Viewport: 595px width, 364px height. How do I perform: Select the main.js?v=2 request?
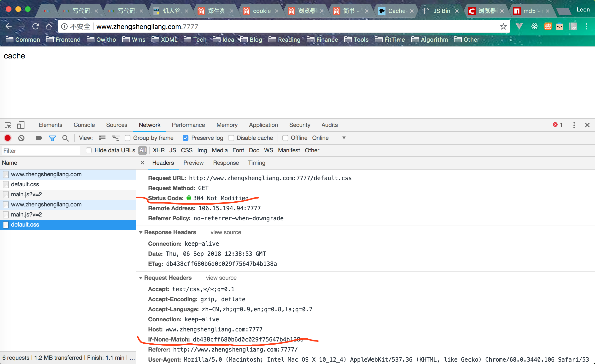click(27, 194)
